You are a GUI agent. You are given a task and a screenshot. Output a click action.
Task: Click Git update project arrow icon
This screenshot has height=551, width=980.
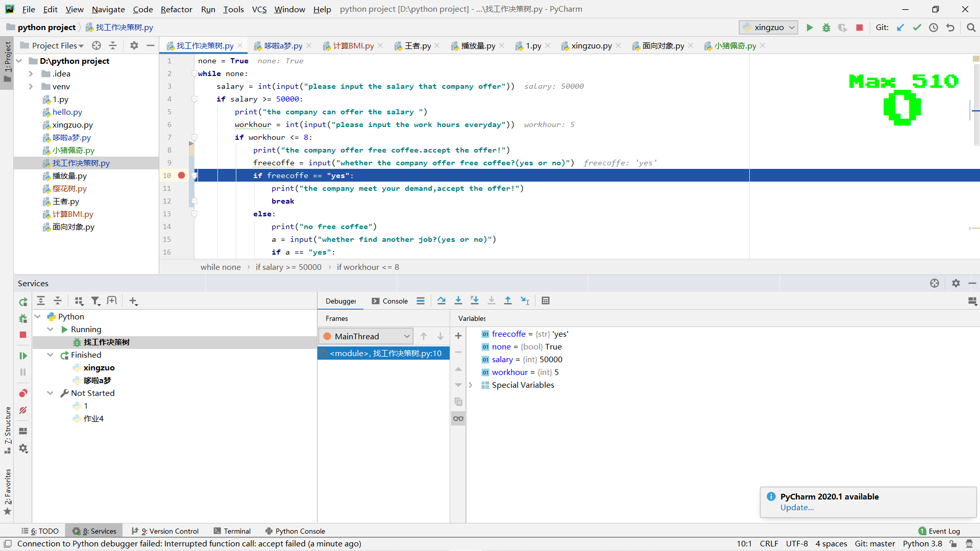pyautogui.click(x=900, y=28)
